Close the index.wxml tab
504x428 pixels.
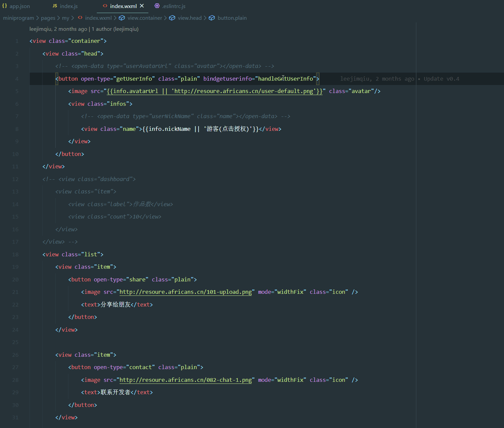[x=142, y=6]
